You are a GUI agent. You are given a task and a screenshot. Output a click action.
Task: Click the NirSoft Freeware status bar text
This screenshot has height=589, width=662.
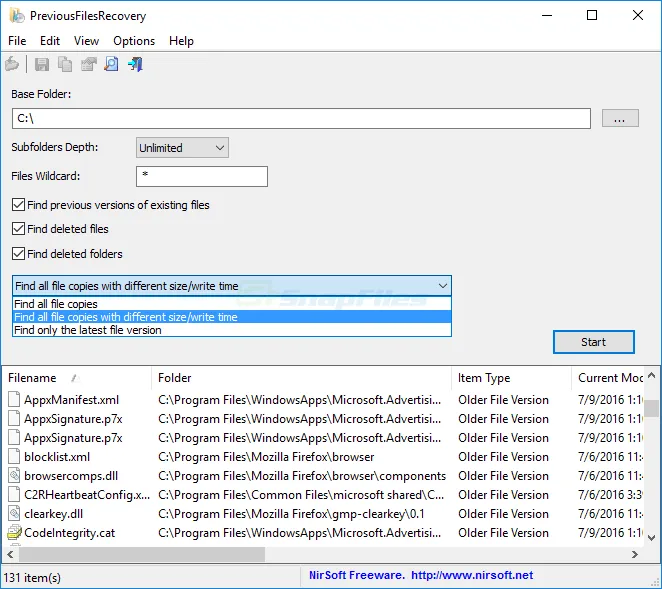click(357, 575)
